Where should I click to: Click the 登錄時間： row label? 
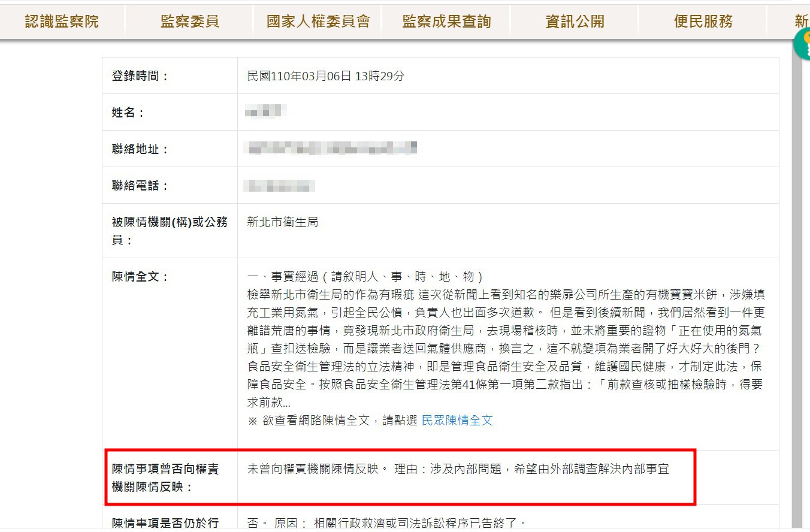coord(141,76)
